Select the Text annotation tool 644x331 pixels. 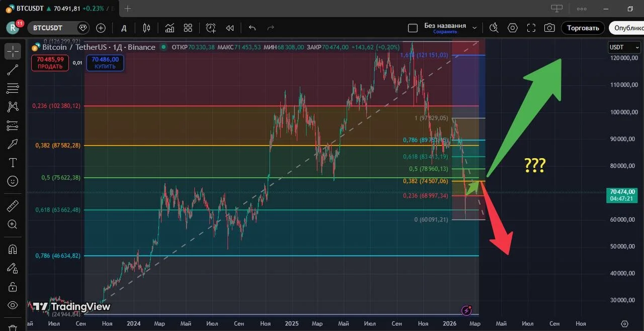click(x=13, y=162)
